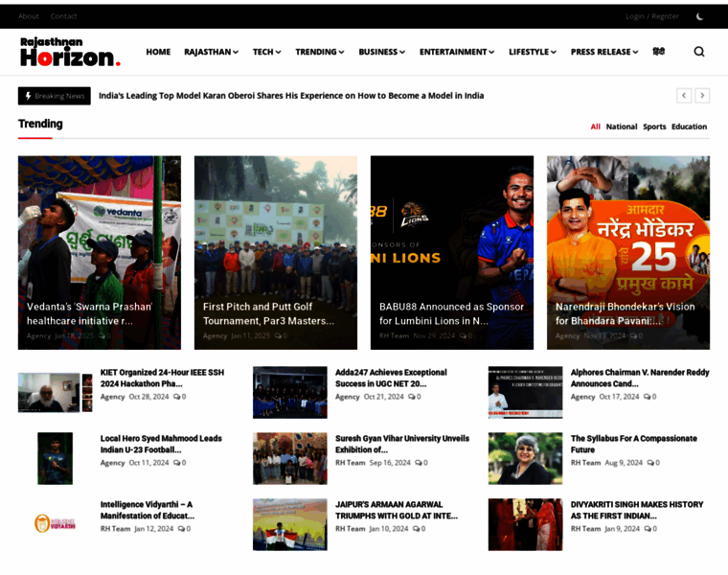Show next breaking news headline arrow
Image resolution: width=728 pixels, height=575 pixels.
pos(702,96)
